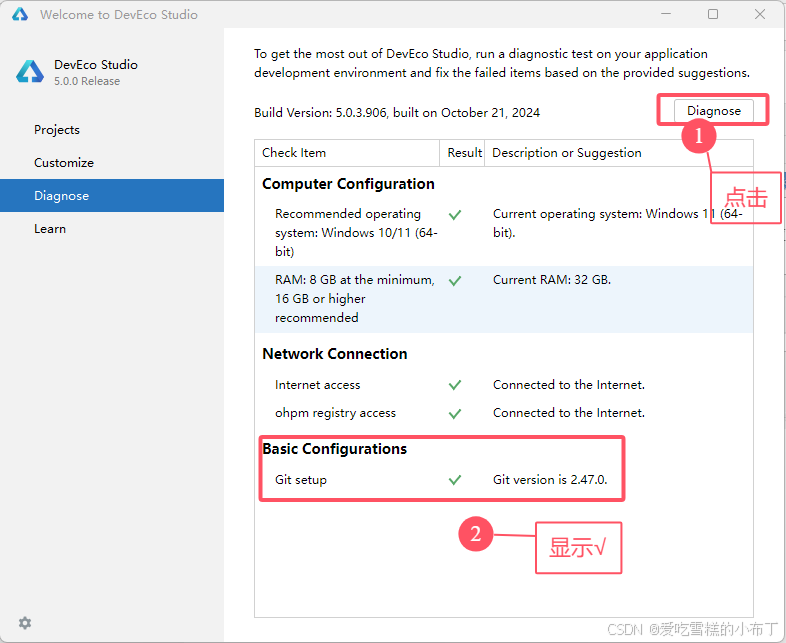Select the Diagnose sidebar item
This screenshot has height=643, width=786.
tap(112, 195)
